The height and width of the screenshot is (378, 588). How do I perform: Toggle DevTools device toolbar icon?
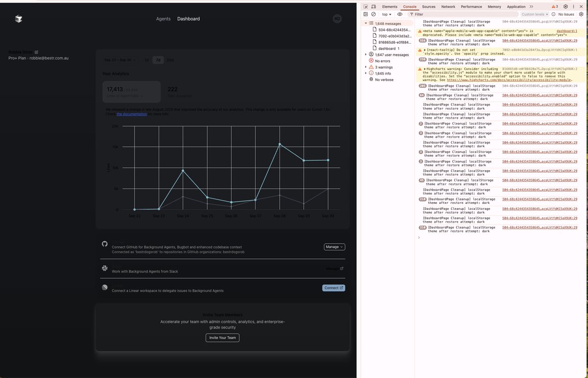373,7
